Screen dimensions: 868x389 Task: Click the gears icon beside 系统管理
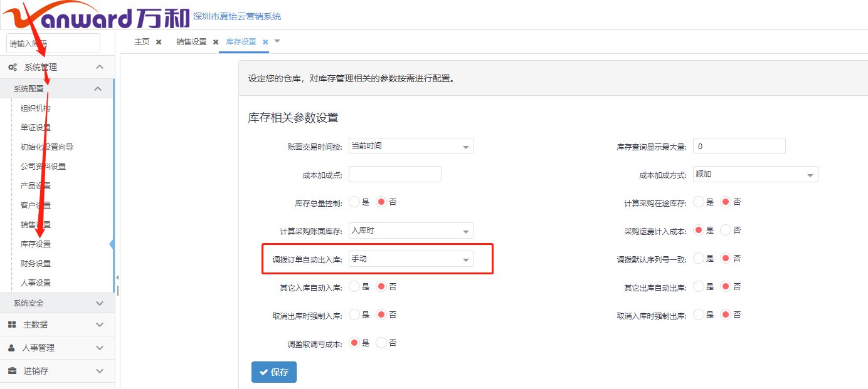click(x=13, y=67)
